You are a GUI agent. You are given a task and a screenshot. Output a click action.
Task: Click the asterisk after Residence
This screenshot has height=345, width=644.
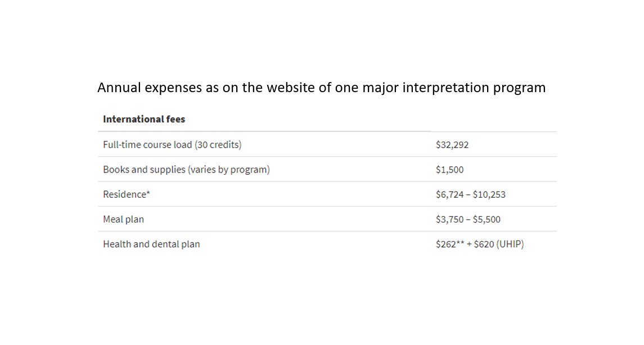coord(148,193)
